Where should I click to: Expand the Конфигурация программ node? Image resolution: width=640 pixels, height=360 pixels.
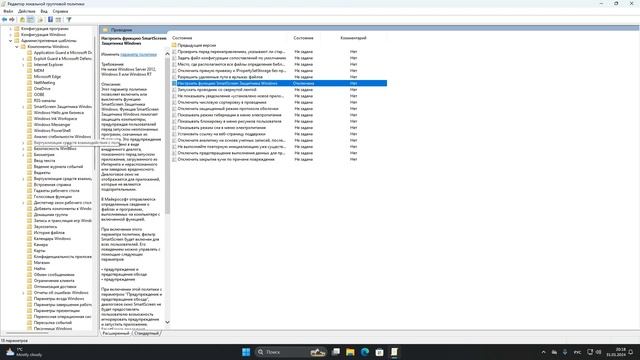11,29
